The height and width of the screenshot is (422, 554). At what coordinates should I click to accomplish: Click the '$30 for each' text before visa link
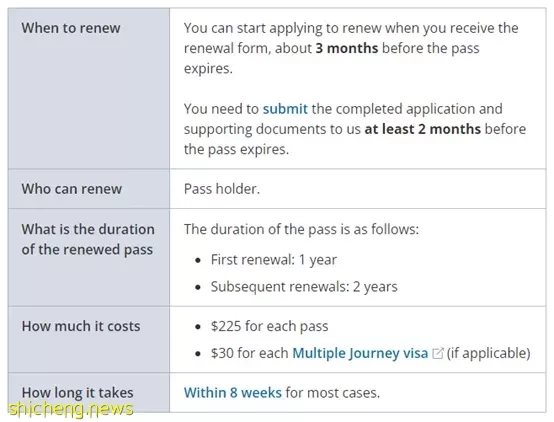click(x=249, y=353)
